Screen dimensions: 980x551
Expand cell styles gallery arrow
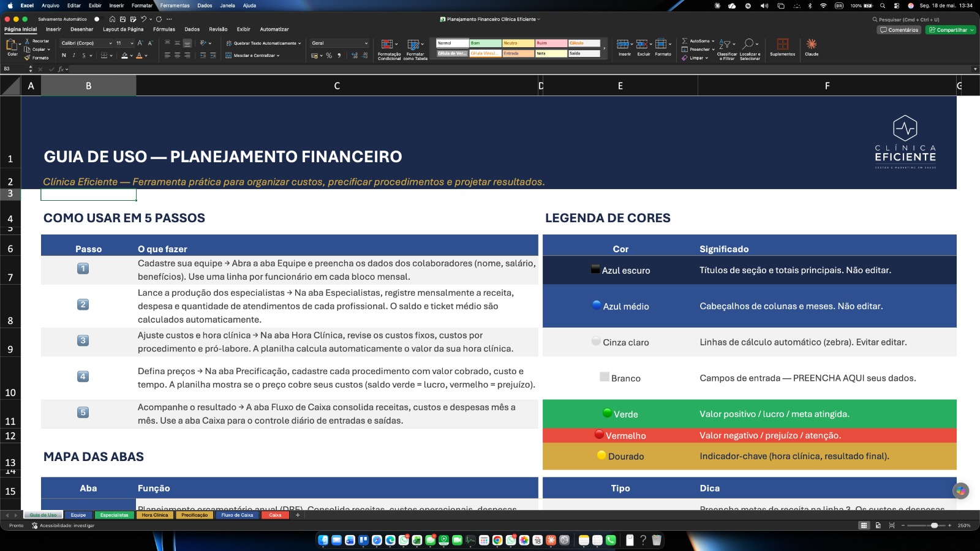[605, 48]
